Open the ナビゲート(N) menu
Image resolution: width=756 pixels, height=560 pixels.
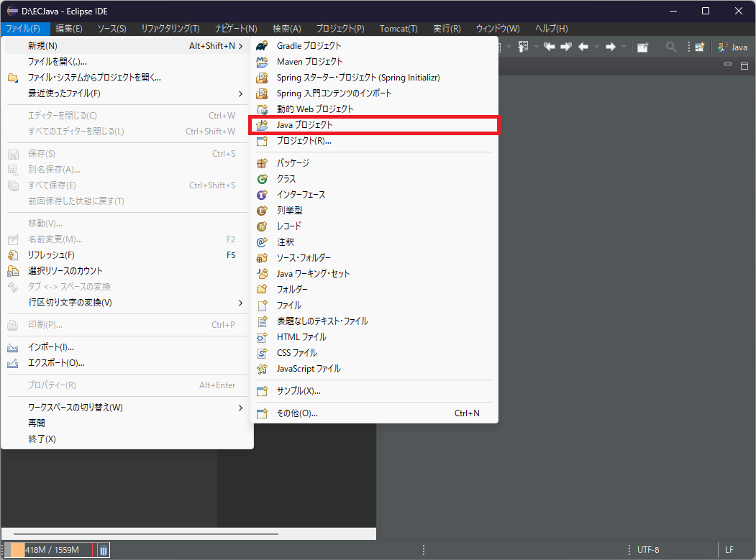pos(236,29)
